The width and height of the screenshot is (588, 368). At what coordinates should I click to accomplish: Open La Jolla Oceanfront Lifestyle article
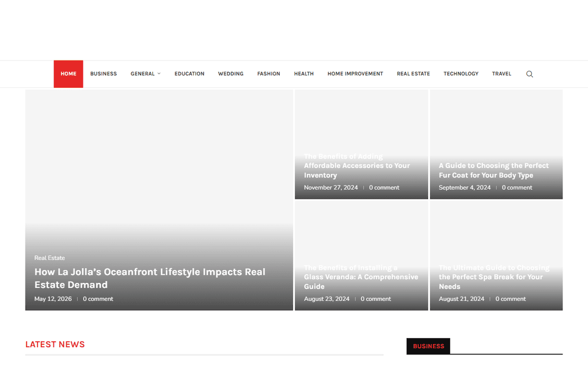click(x=150, y=278)
